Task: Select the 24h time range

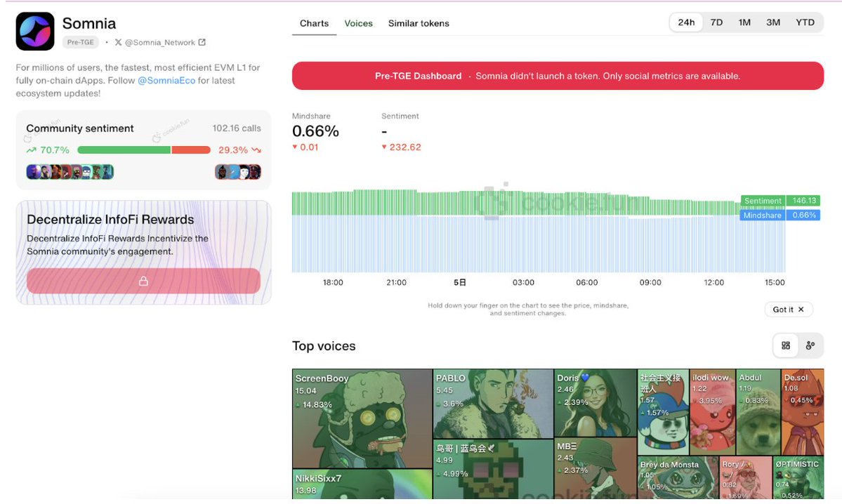Action: tap(686, 22)
